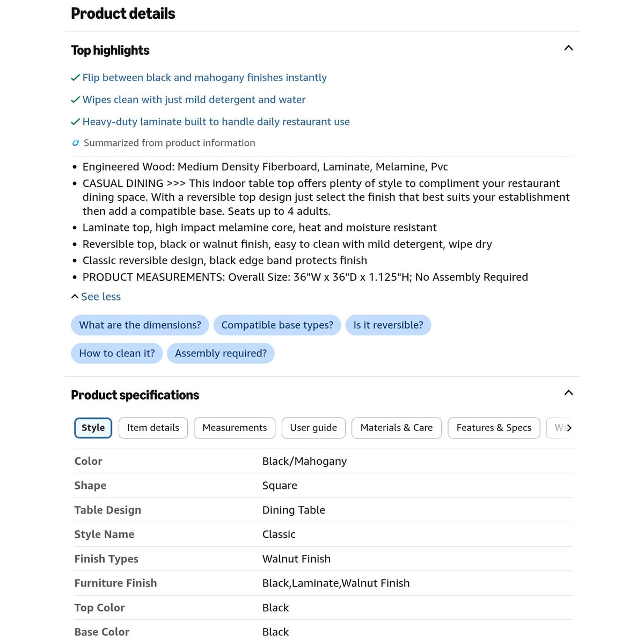Click the partially hidden last specs tab
644x644 pixels.
(x=556, y=428)
